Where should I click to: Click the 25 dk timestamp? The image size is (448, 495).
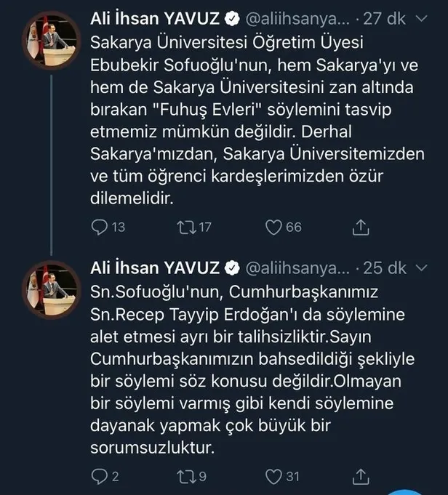[x=385, y=267]
